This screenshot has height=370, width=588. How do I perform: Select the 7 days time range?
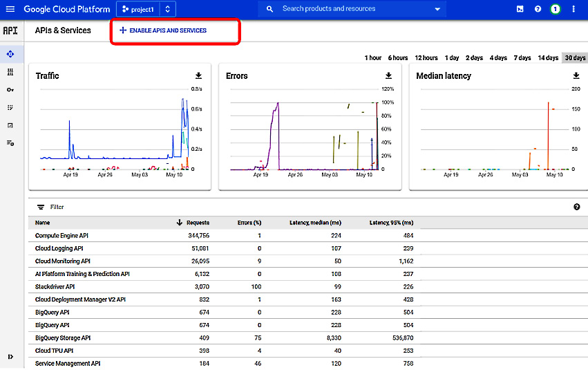pyautogui.click(x=522, y=58)
